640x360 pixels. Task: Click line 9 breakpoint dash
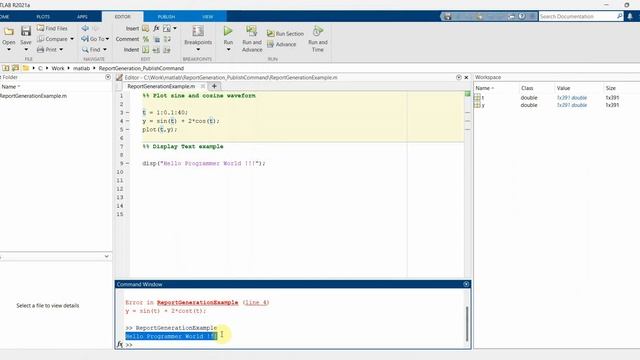tap(127, 163)
